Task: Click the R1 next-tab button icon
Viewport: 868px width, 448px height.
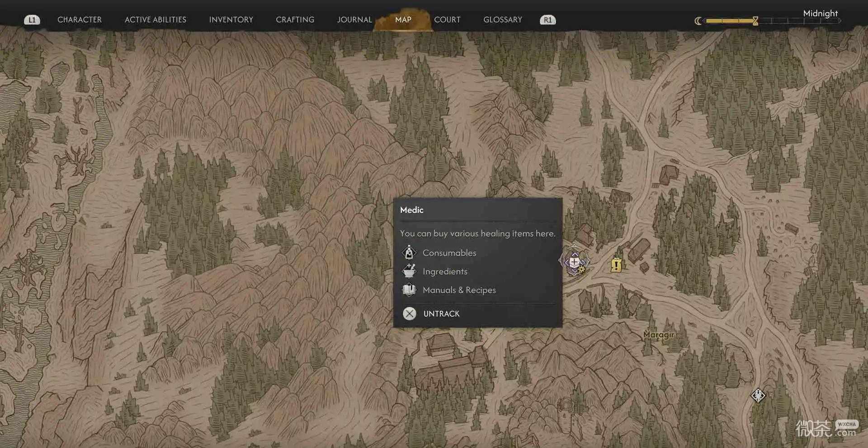Action: (547, 20)
